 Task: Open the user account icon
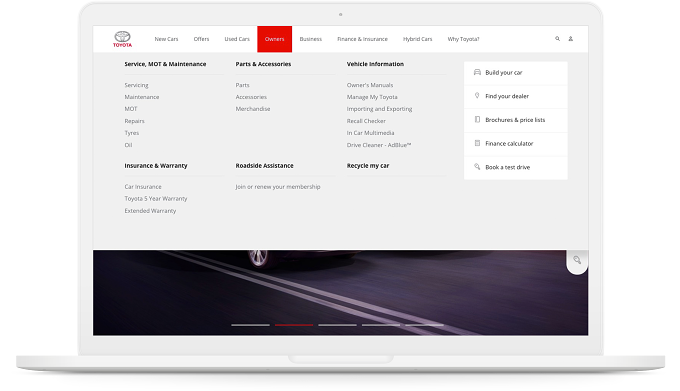[571, 39]
